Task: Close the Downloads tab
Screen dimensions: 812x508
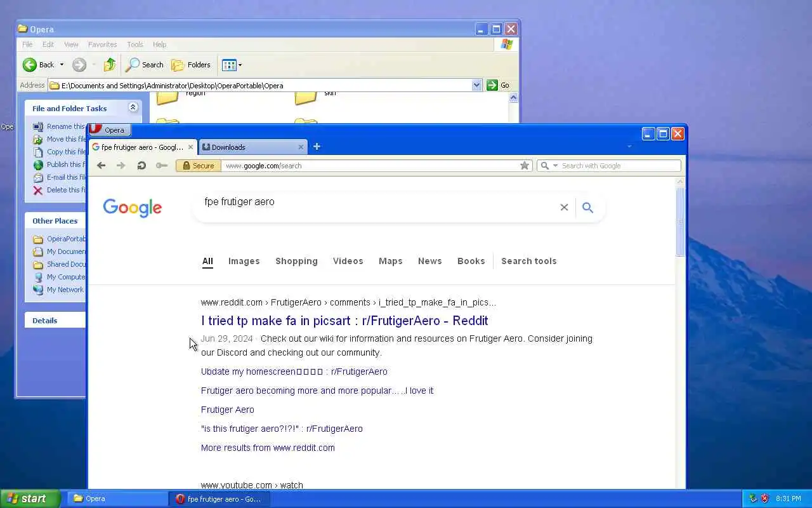Action: coord(301,147)
